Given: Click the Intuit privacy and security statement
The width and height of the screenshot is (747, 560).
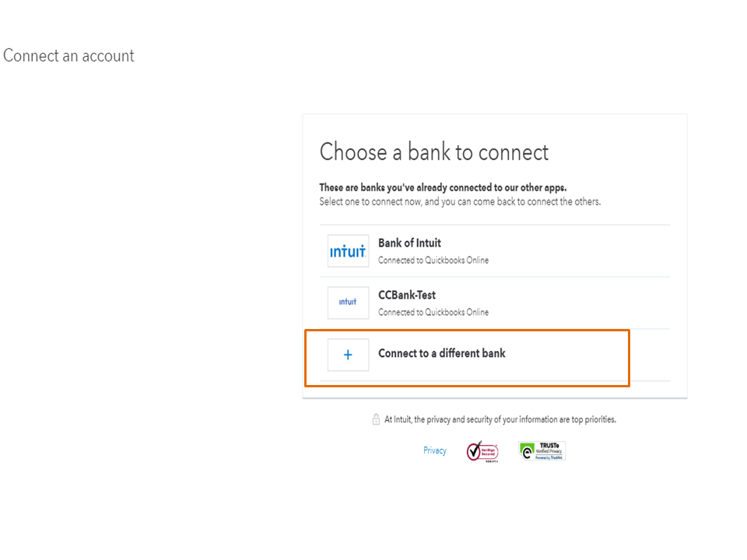Looking at the screenshot, I should tap(500, 419).
